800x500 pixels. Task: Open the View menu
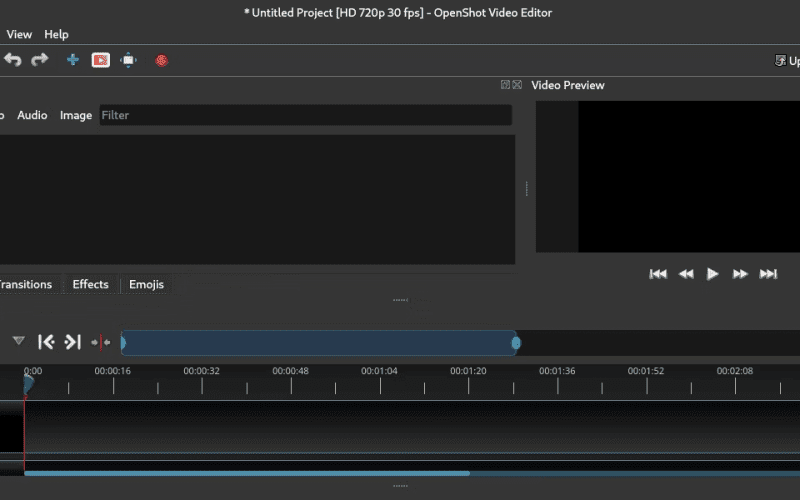[19, 34]
